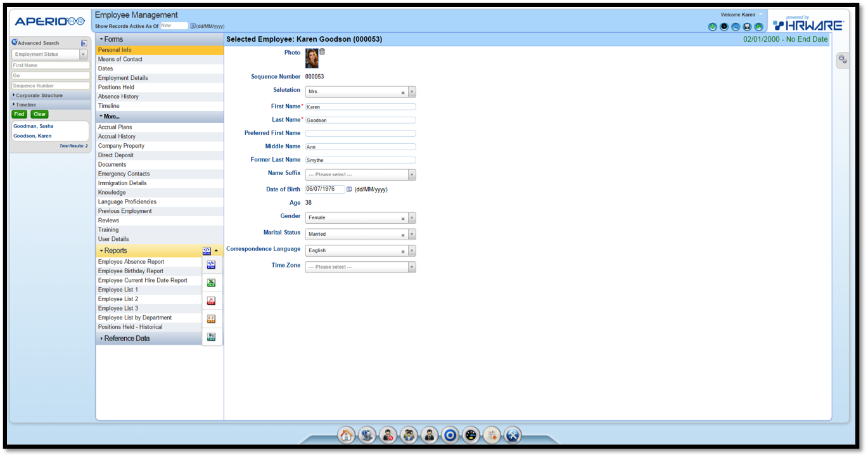
Task: Export the report in PDF format
Action: (x=211, y=300)
